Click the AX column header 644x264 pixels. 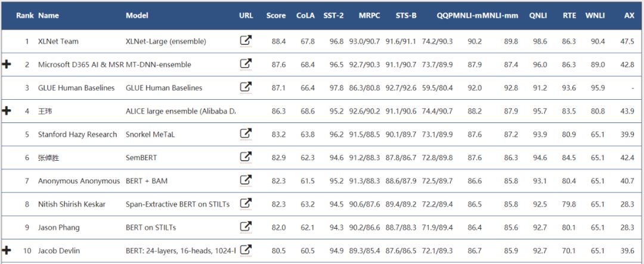pos(629,16)
